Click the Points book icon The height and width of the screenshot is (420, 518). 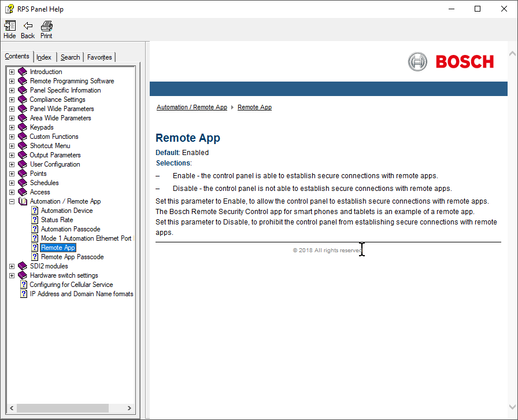point(23,174)
